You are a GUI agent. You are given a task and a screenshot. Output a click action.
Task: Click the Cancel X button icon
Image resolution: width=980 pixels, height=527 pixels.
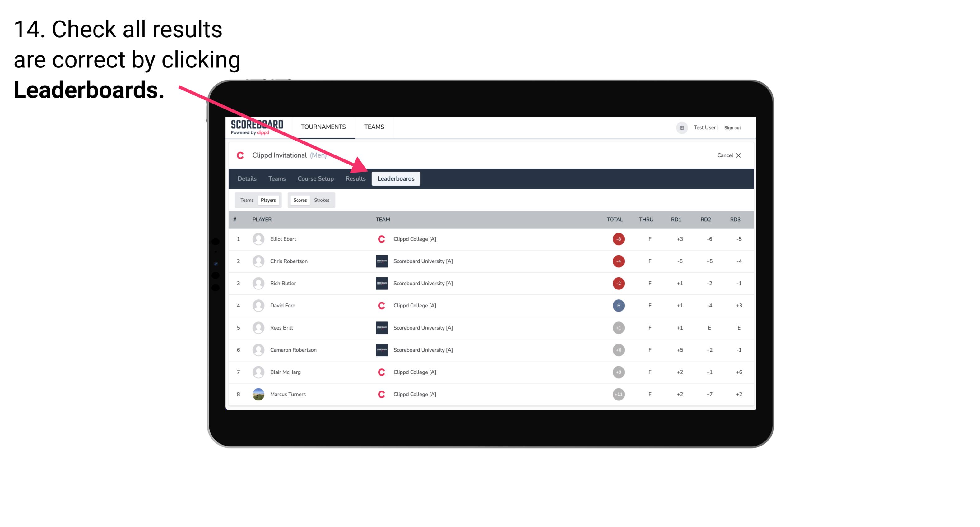(739, 155)
